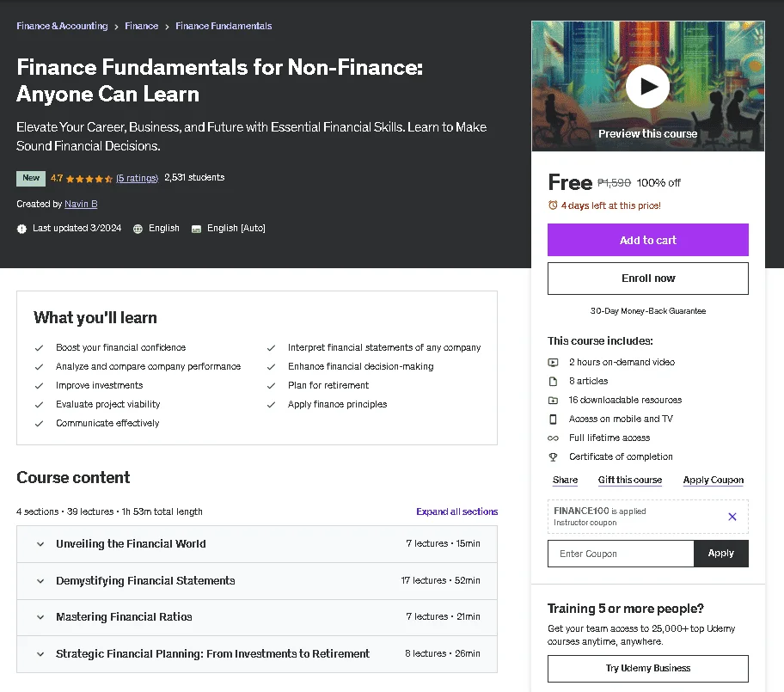
Task: Click the mobile icon beside Access on mobile and TV
Action: tap(553, 419)
